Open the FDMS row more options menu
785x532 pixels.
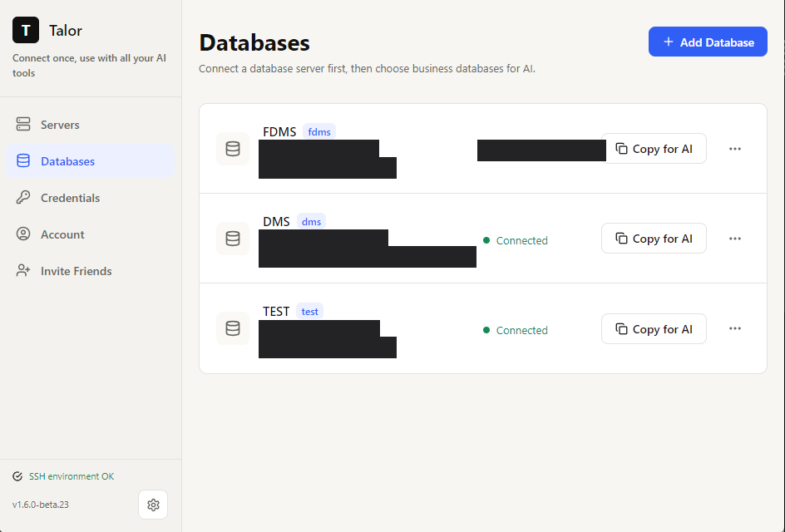point(735,149)
